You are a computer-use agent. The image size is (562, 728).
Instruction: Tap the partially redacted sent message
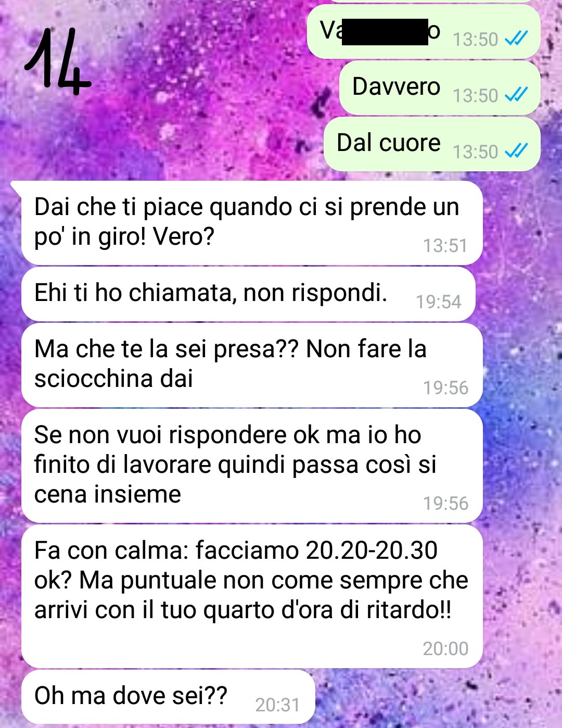424,31
